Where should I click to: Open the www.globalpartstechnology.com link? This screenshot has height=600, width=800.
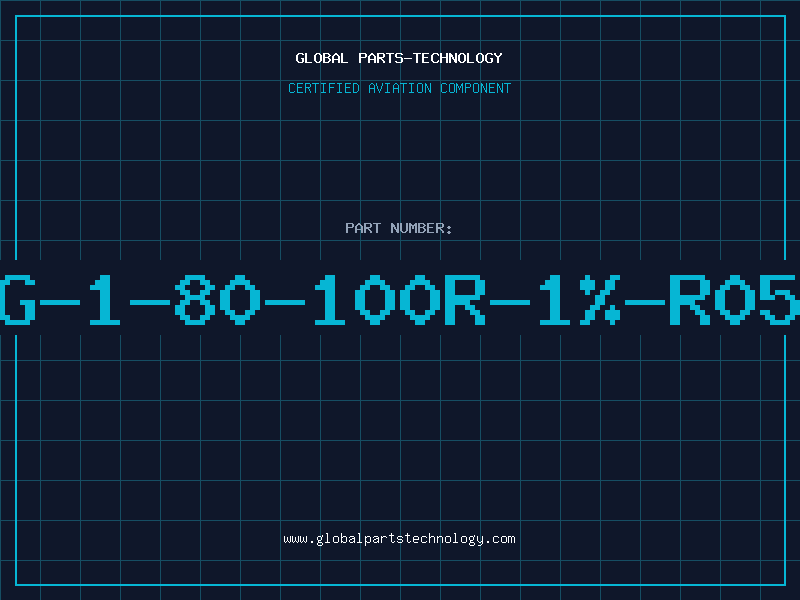399,539
